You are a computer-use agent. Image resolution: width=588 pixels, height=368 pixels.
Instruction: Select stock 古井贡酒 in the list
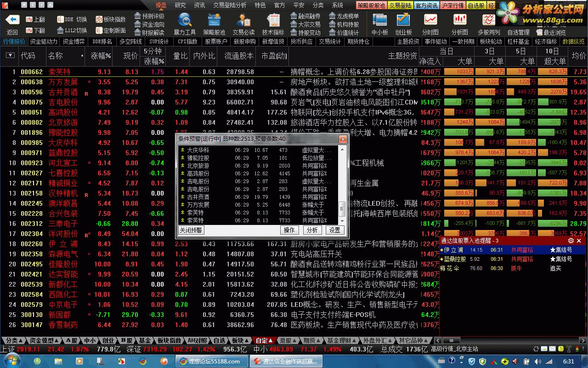click(63, 92)
